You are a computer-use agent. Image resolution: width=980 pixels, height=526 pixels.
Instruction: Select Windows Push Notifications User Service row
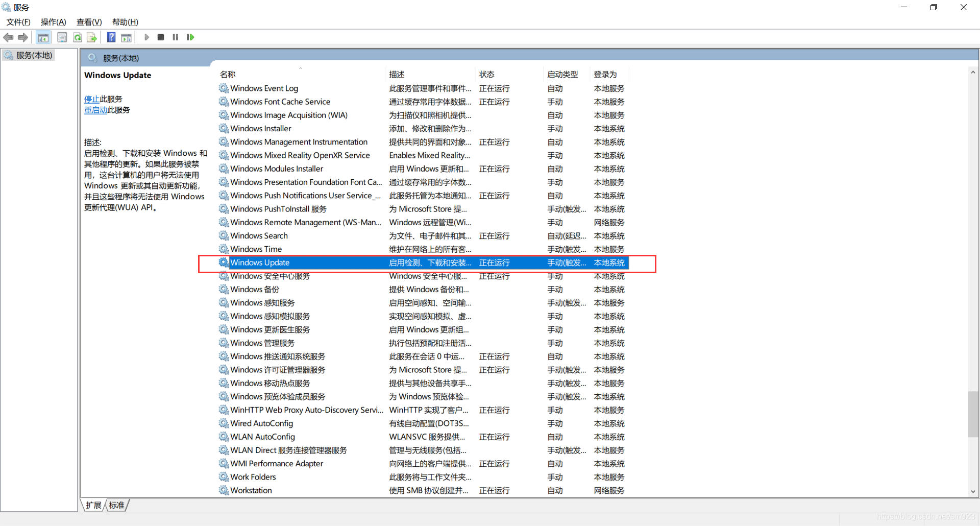coord(423,196)
